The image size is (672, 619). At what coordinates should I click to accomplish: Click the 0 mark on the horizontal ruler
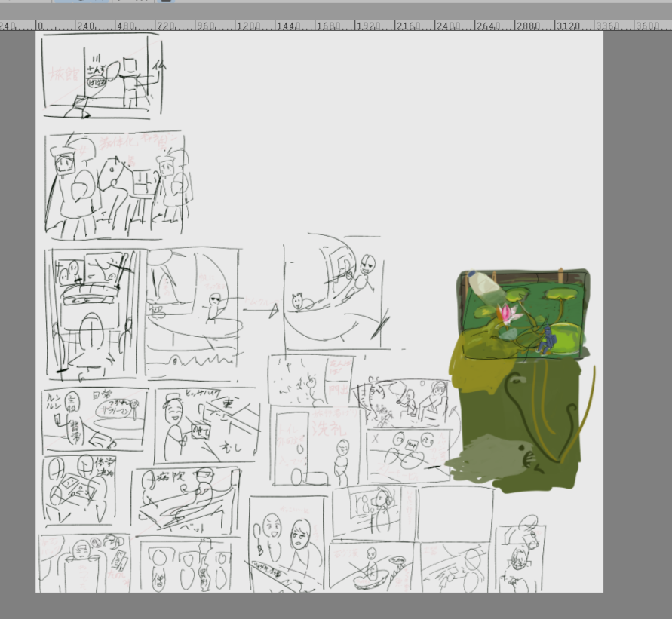tap(40, 26)
